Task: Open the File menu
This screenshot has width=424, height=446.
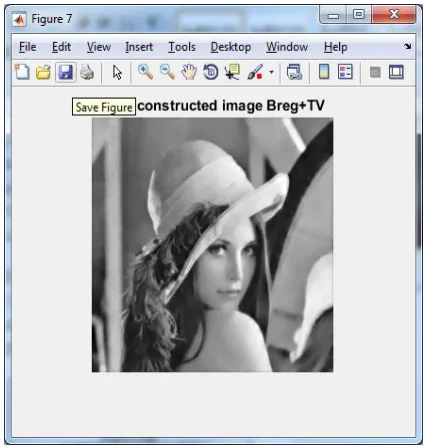Action: tap(27, 47)
